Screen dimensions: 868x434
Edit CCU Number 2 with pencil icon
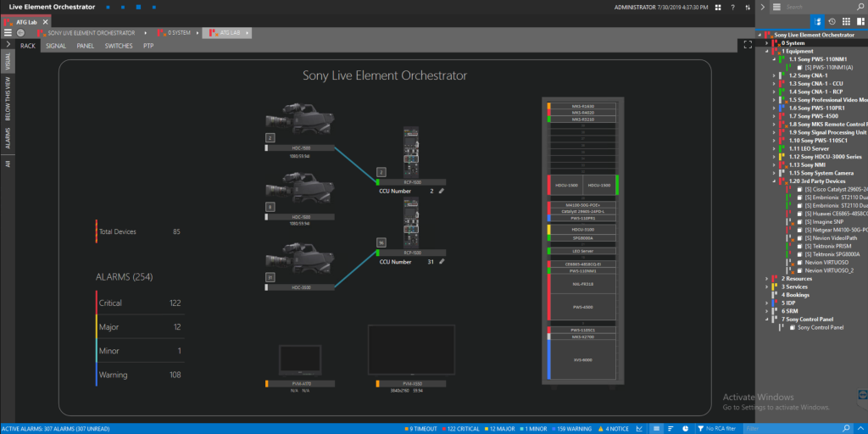(x=441, y=191)
